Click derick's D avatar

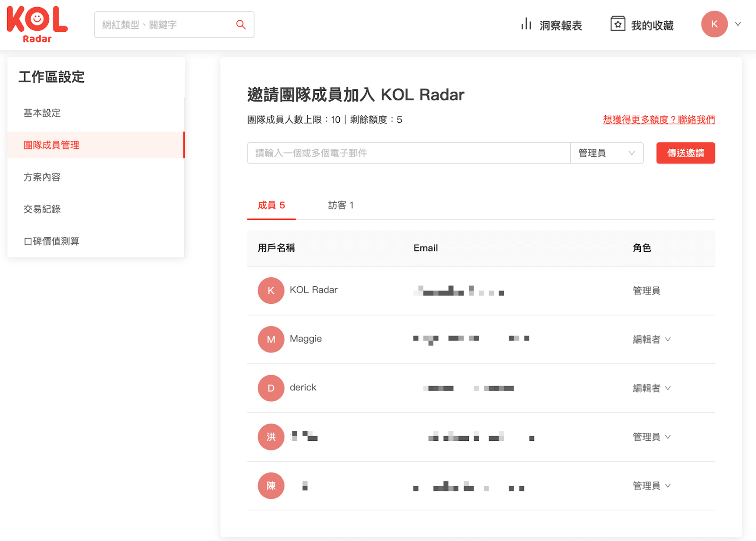(271, 388)
